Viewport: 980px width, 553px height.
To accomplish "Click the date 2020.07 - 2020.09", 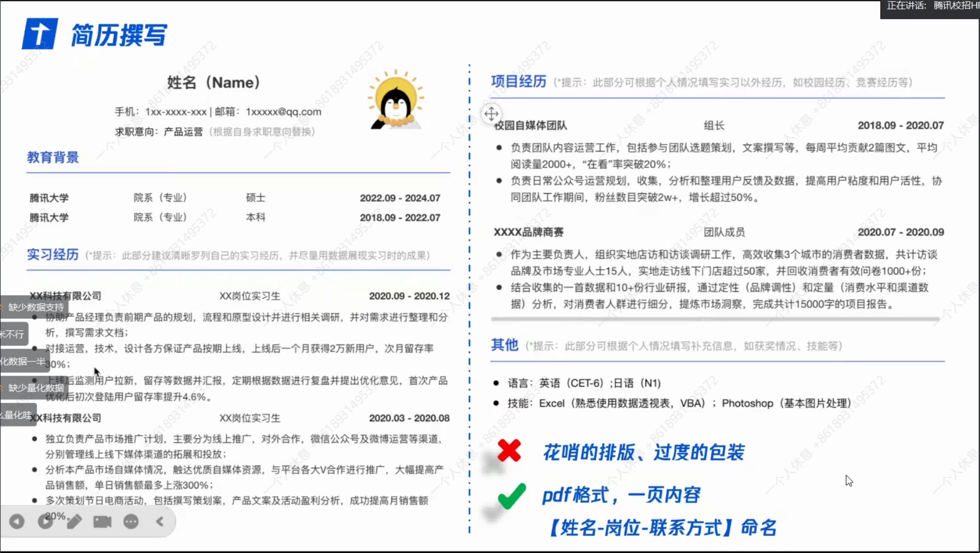I will click(x=901, y=232).
